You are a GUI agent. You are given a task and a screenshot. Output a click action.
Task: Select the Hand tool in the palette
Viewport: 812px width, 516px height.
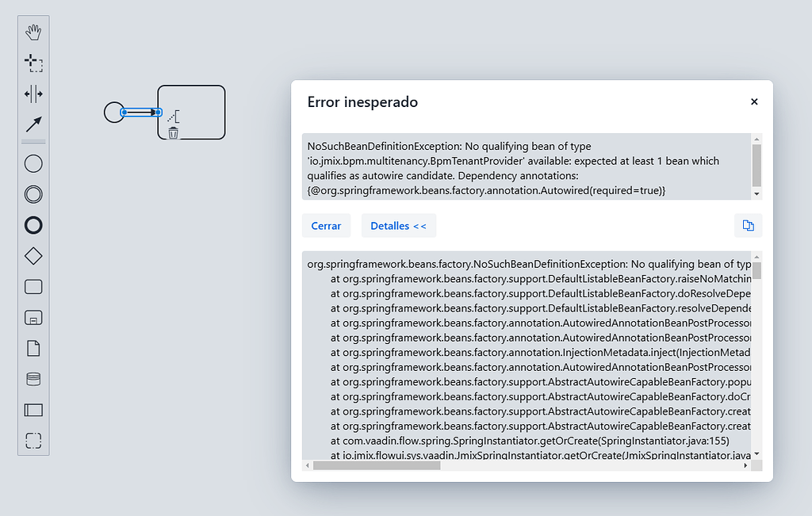tap(33, 32)
